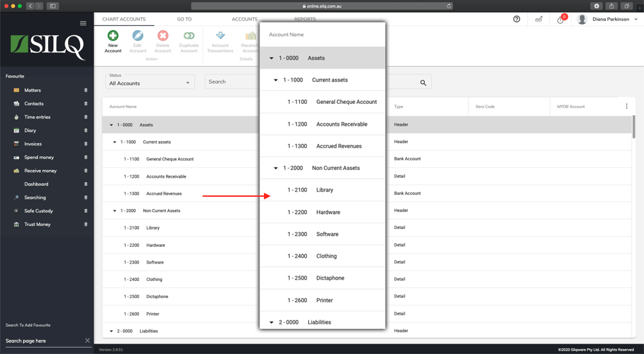Viewport: 644px width, 354px height.
Task: Click the Receive money icon
Action: 17,171
